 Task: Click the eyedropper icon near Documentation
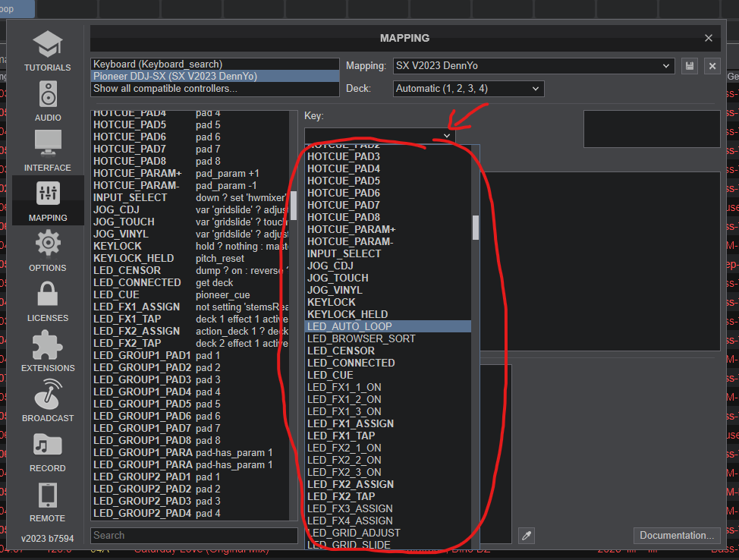(x=527, y=536)
